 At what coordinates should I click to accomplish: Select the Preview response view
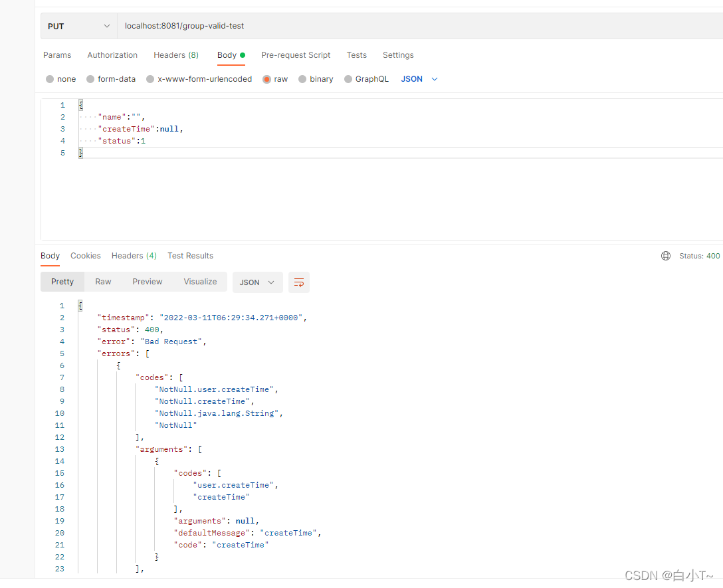pos(148,282)
